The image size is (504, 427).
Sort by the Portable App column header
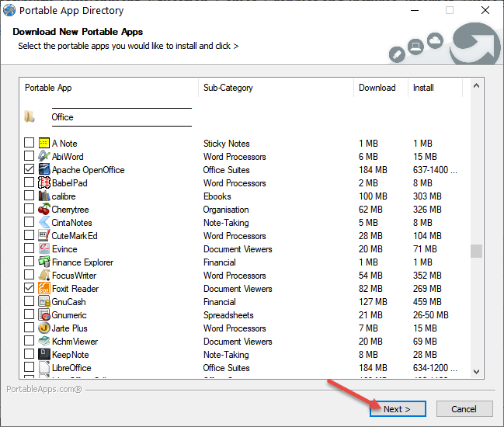[x=109, y=88]
